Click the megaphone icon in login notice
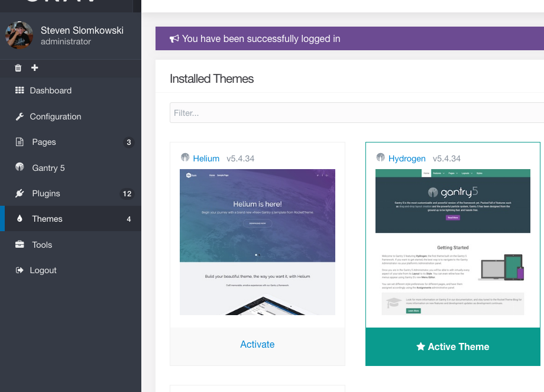 (174, 38)
